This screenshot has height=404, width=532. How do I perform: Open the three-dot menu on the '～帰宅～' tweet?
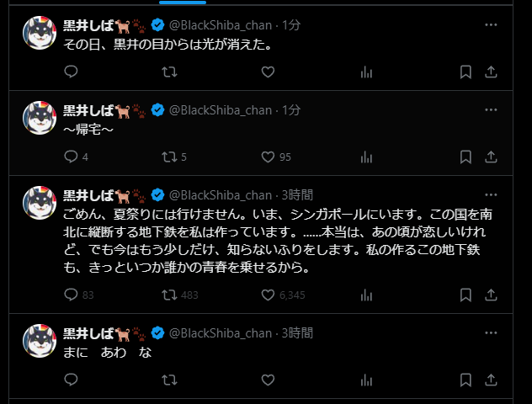point(491,110)
